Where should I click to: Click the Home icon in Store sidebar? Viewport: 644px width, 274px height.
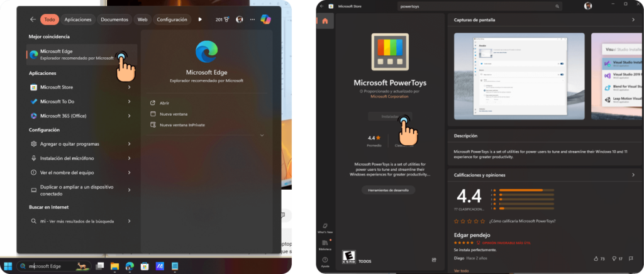point(325,21)
